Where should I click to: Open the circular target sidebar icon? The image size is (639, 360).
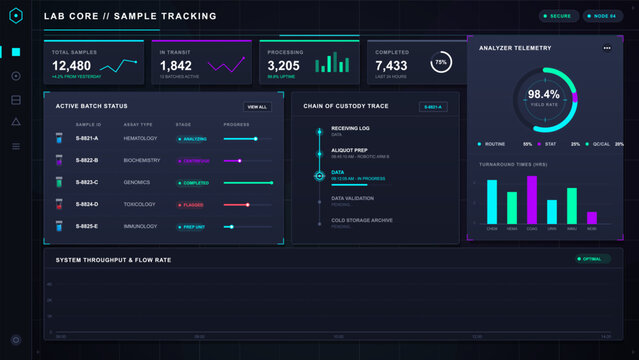(x=16, y=76)
